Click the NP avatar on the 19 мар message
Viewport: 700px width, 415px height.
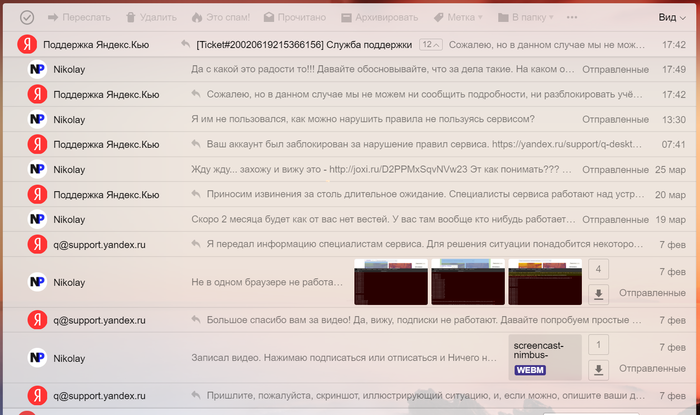tap(37, 219)
